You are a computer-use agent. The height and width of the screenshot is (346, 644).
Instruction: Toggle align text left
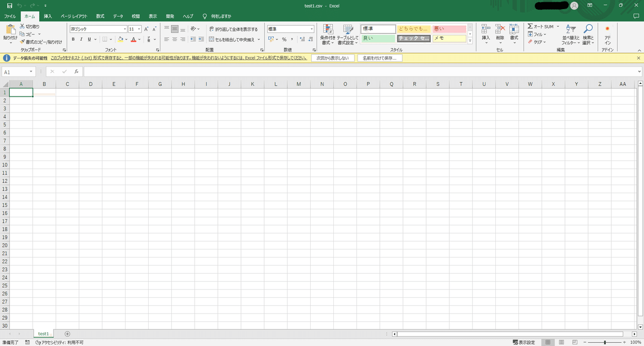(166, 39)
